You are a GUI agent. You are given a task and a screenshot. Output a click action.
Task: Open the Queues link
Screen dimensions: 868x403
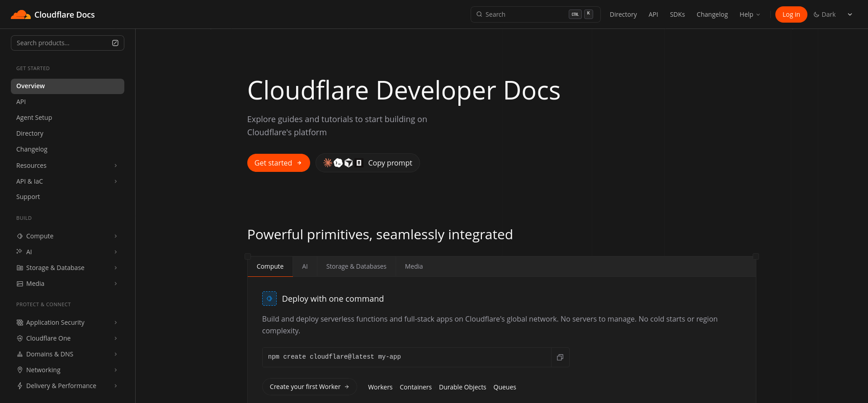point(505,387)
